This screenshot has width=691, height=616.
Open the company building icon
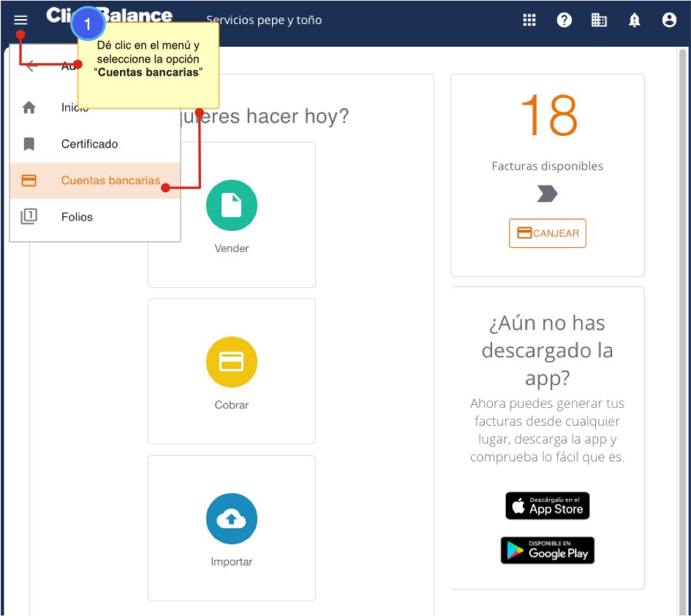pyautogui.click(x=599, y=20)
